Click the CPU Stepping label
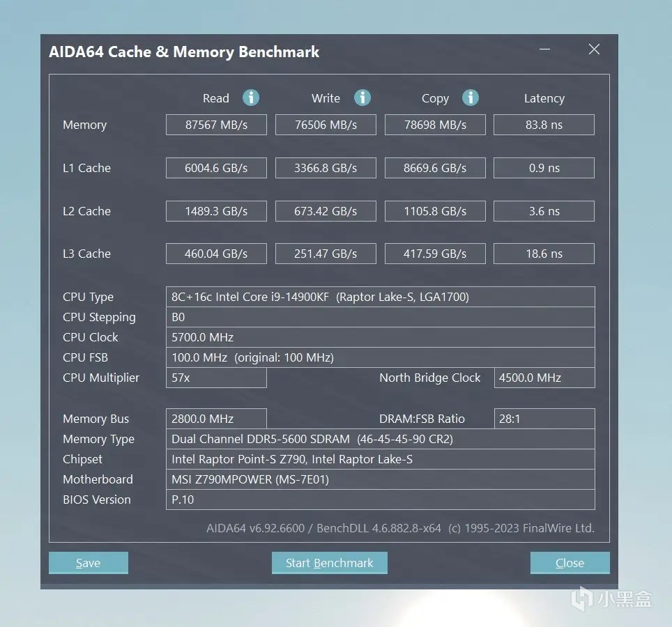Image resolution: width=672 pixels, height=627 pixels. 99,318
